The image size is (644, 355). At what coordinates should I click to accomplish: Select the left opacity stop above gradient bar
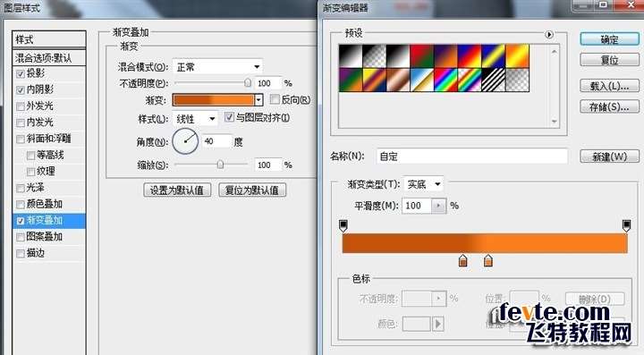coord(343,225)
